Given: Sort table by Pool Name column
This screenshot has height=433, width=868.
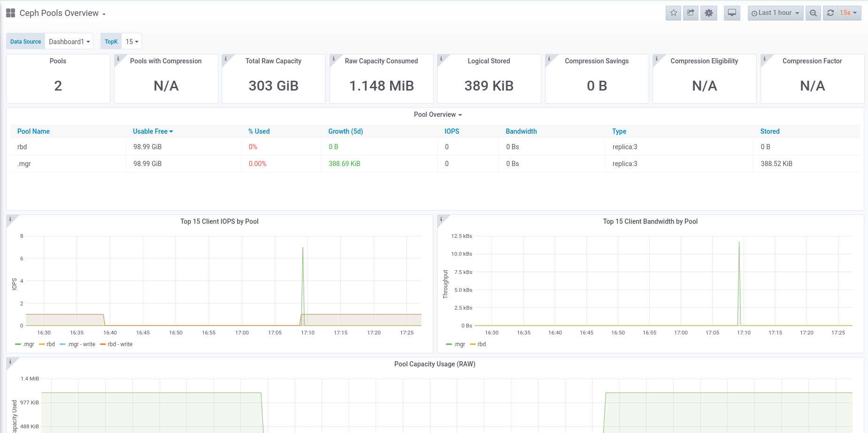Looking at the screenshot, I should pos(33,131).
